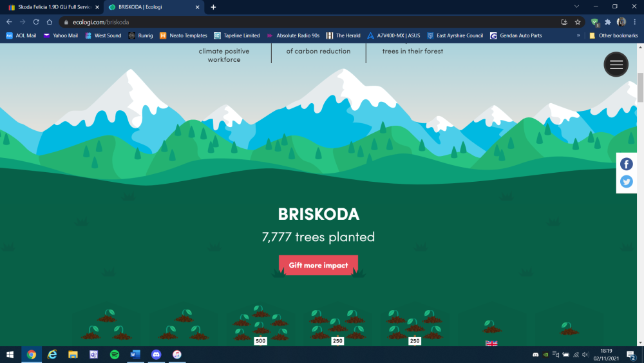Open Discord from the taskbar
The height and width of the screenshot is (363, 644).
point(156,355)
